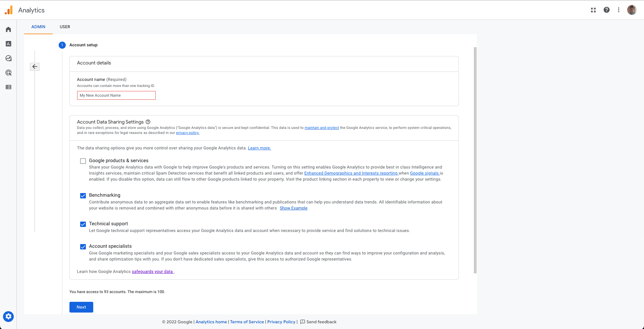Click the Account name input field
This screenshot has height=329, width=644.
click(x=116, y=95)
